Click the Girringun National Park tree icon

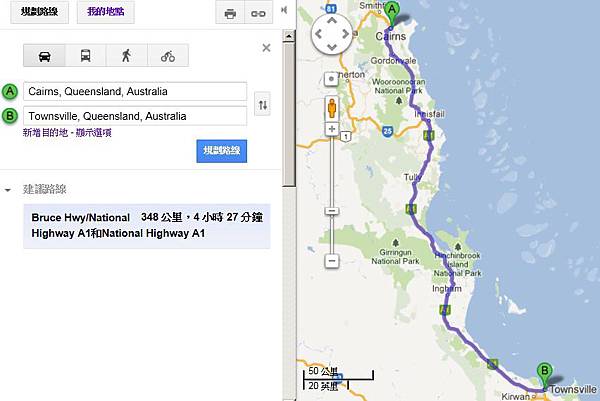point(395,243)
